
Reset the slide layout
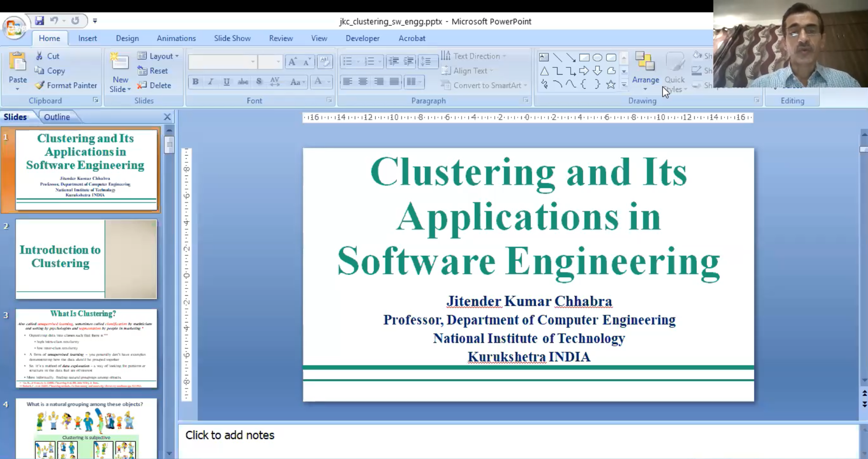(x=153, y=71)
